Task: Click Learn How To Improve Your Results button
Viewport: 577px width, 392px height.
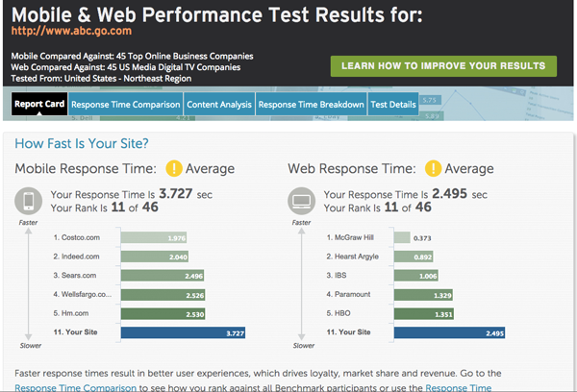Action: pyautogui.click(x=443, y=66)
